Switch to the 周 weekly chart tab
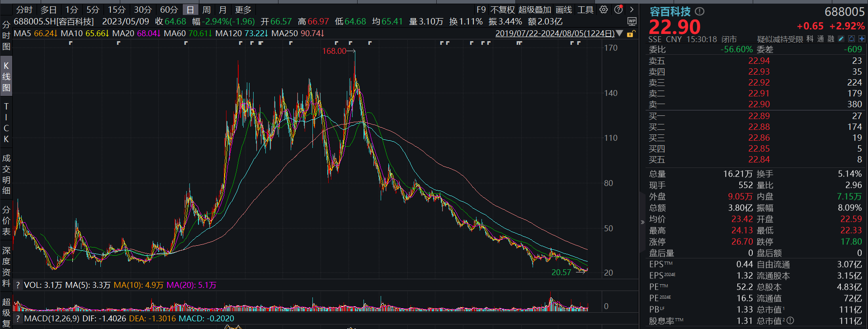868x329 pixels. pyautogui.click(x=206, y=10)
